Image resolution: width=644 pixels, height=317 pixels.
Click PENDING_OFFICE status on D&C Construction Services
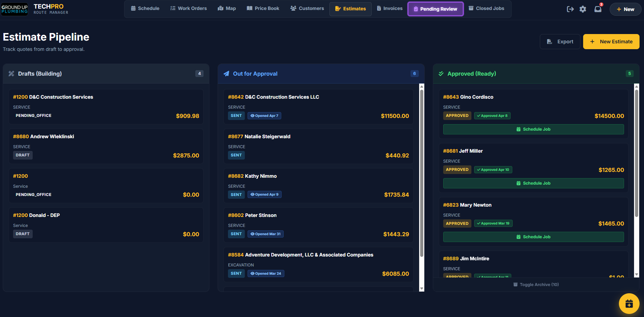point(33,116)
